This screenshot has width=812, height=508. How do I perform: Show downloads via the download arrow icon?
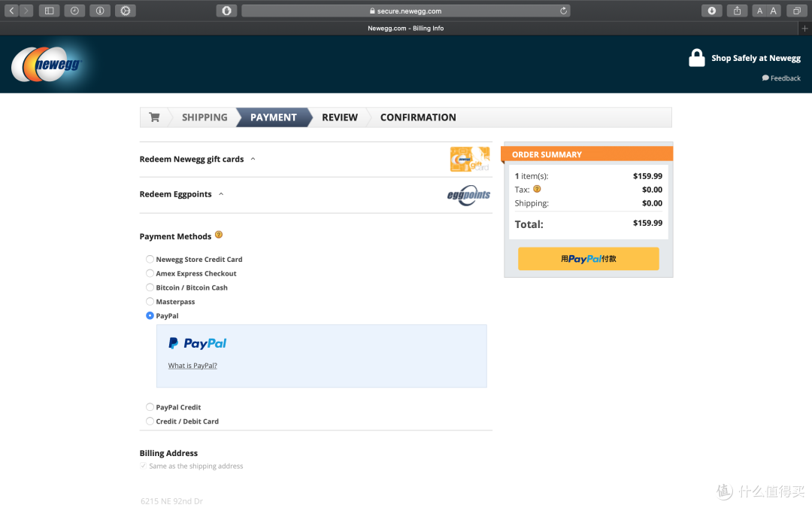pos(712,11)
